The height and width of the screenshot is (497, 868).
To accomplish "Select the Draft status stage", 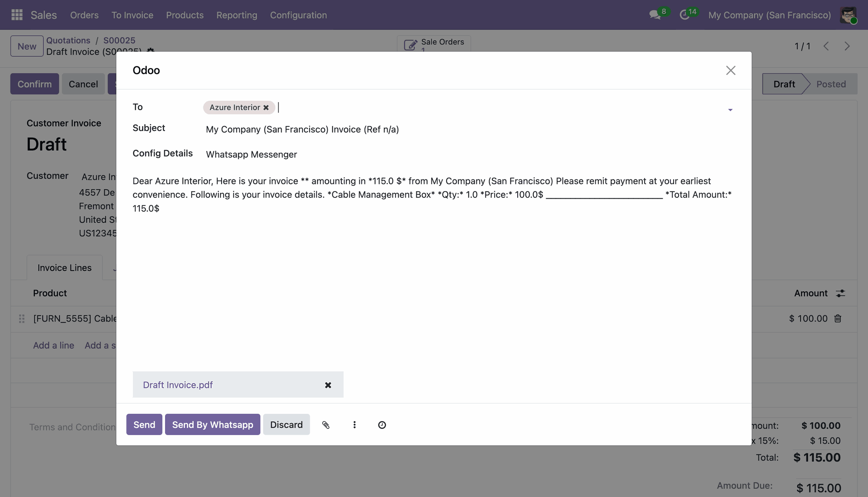I will click(784, 84).
